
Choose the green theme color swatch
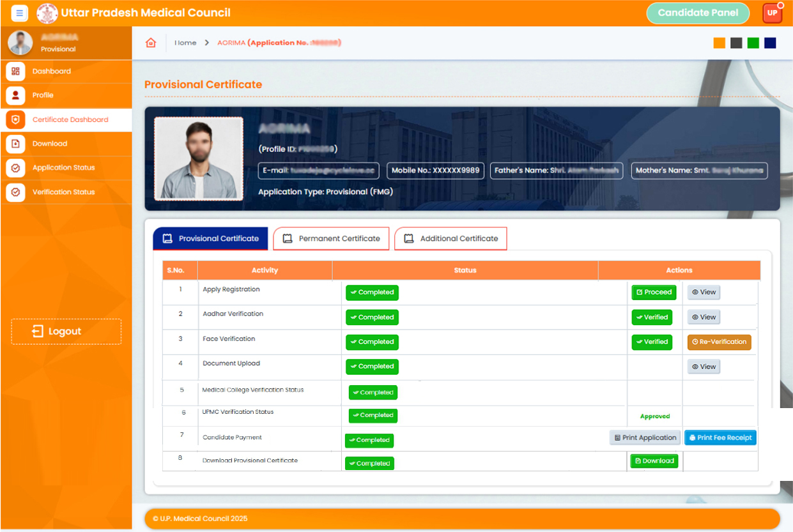pyautogui.click(x=753, y=43)
